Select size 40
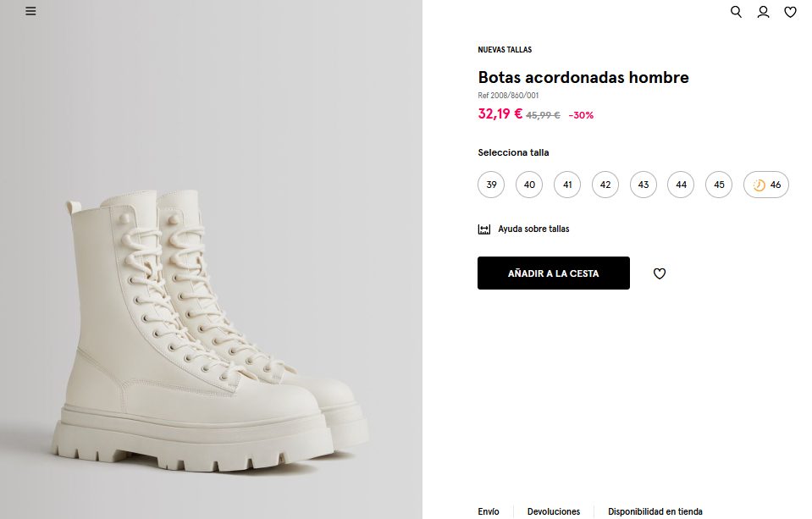Image resolution: width=812 pixels, height=519 pixels. 529,185
